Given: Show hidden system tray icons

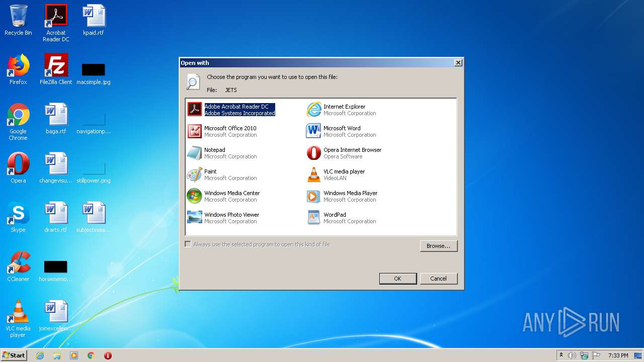Looking at the screenshot, I should tap(561, 355).
